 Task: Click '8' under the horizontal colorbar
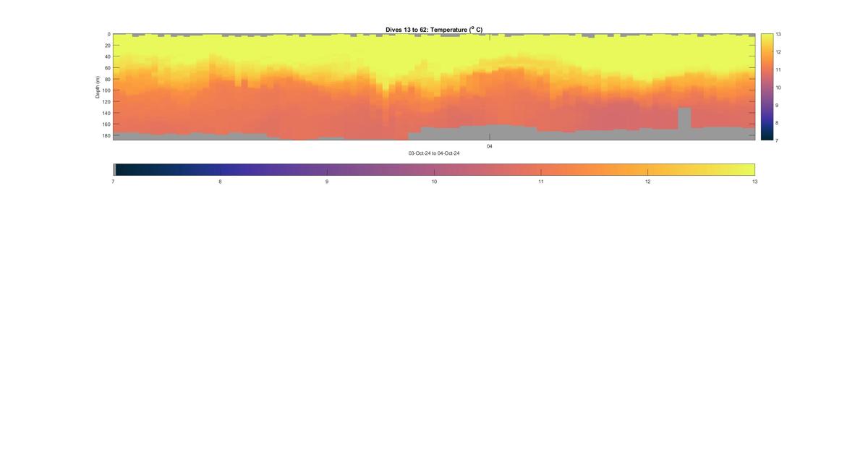[x=220, y=182]
